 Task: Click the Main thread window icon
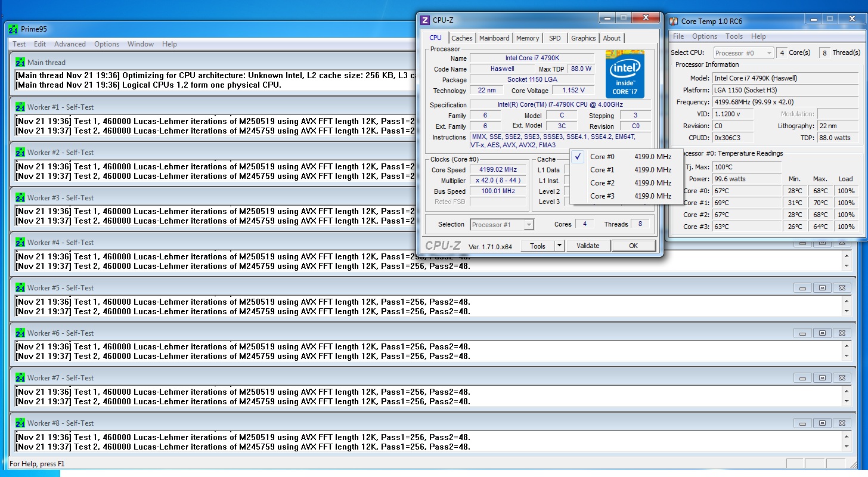20,62
